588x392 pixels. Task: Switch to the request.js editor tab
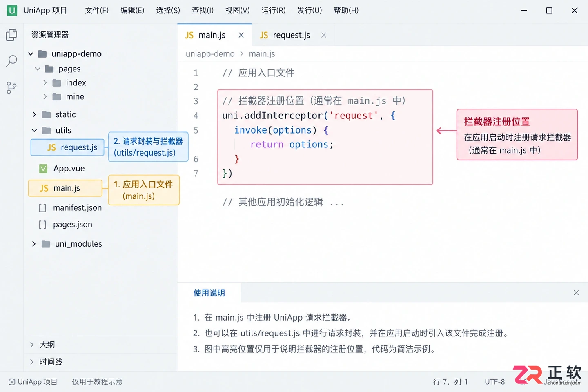pos(293,35)
